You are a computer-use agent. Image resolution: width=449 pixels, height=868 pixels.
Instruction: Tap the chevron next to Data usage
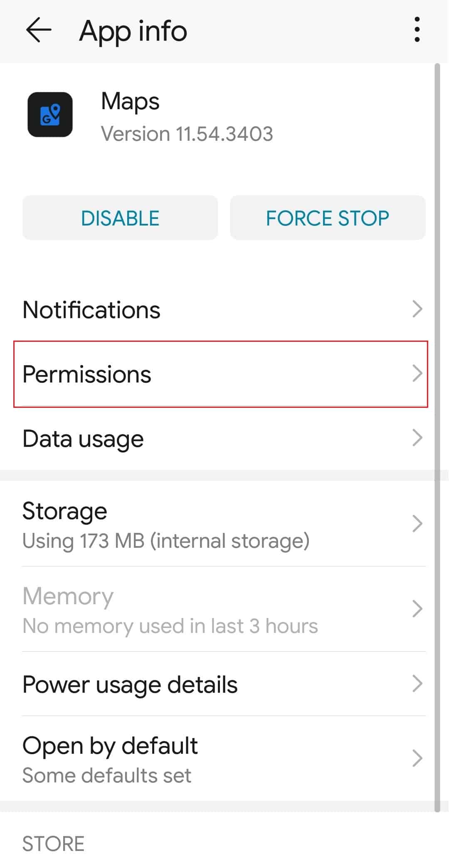pyautogui.click(x=417, y=438)
